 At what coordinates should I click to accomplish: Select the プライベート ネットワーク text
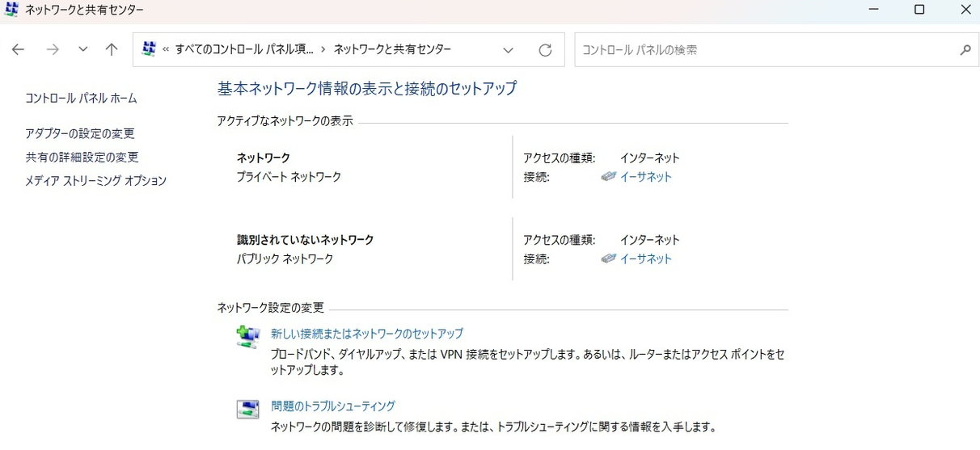289,177
